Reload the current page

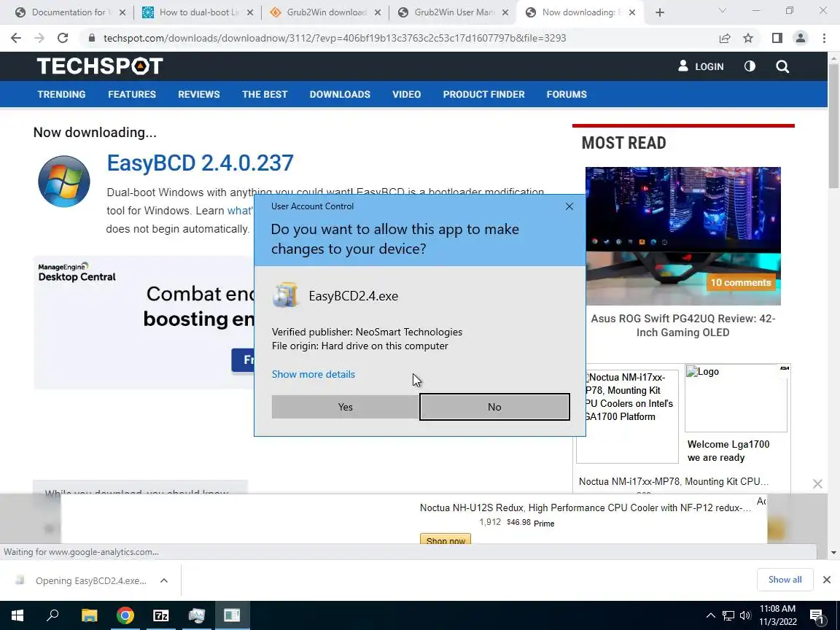pyautogui.click(x=63, y=38)
